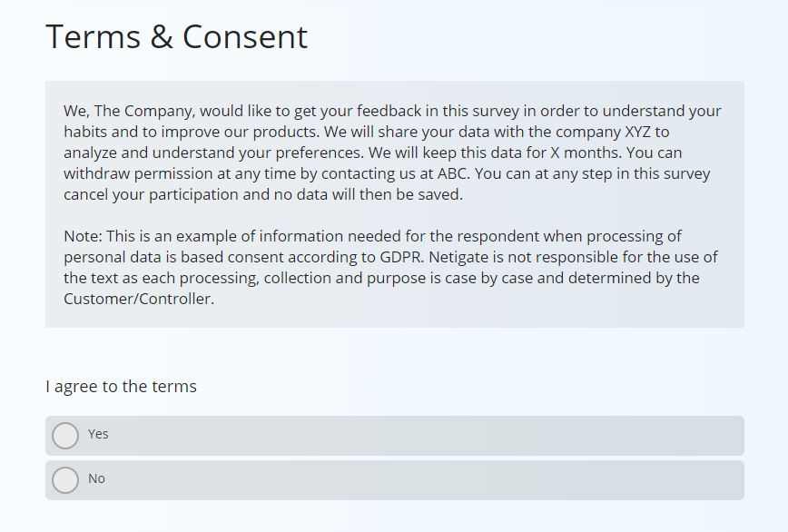Click 'Customer/Controller.' at the note's end
Viewport: 788px width, 532px height.
click(139, 299)
